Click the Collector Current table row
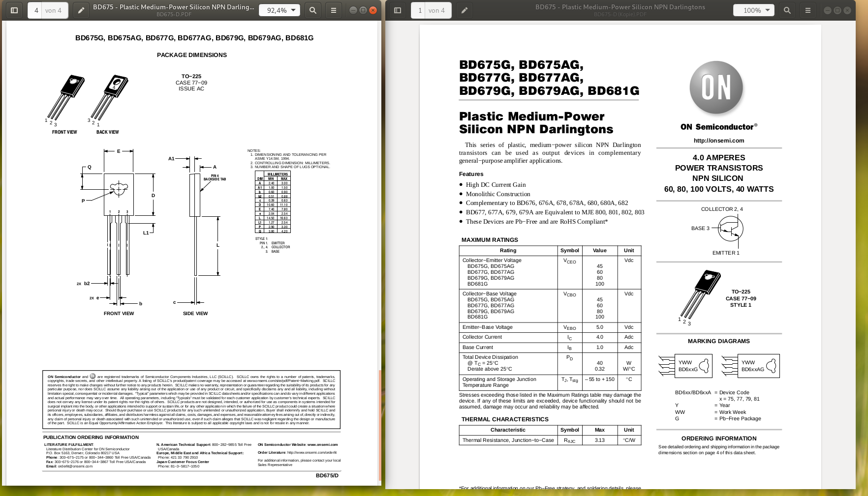Image resolution: width=868 pixels, height=496 pixels. click(x=550, y=338)
